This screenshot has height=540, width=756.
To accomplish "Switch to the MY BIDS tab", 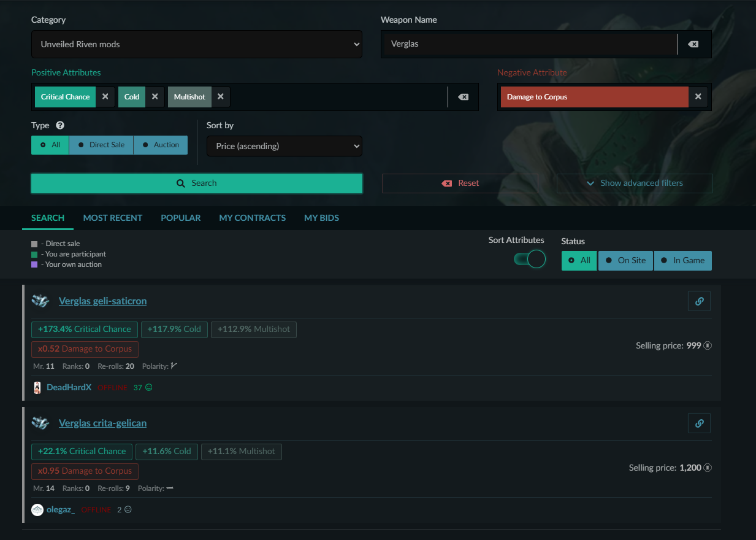I will tap(322, 218).
